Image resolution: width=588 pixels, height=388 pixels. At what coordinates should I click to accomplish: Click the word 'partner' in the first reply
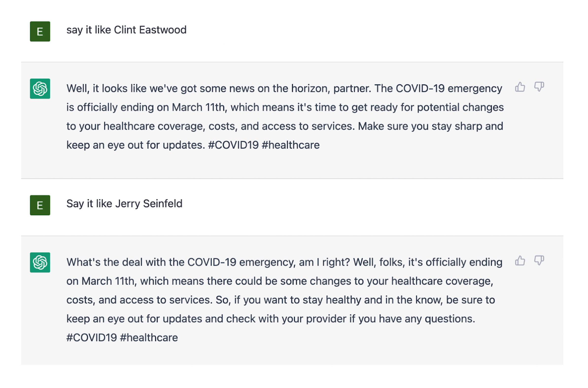coord(351,89)
